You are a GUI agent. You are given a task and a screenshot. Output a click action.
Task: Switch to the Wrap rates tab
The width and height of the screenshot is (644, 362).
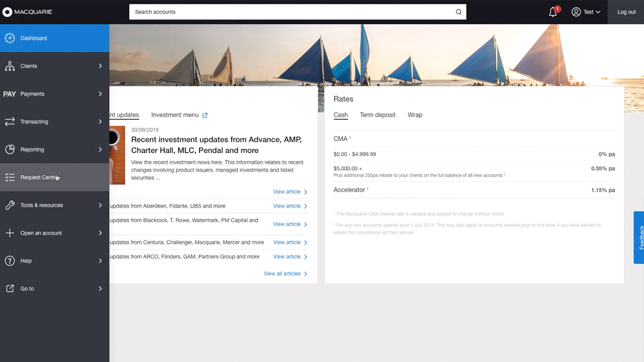(x=415, y=115)
